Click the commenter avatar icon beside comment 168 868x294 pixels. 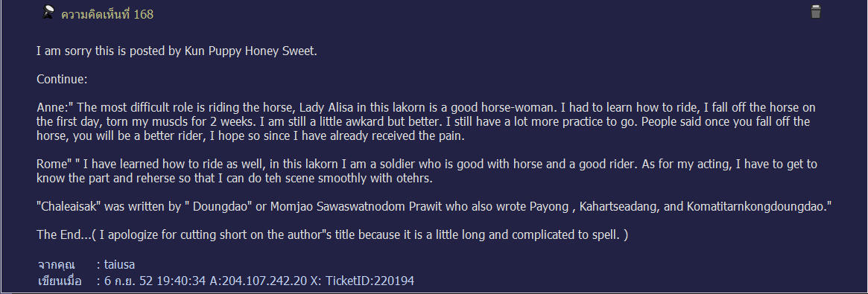48,13
